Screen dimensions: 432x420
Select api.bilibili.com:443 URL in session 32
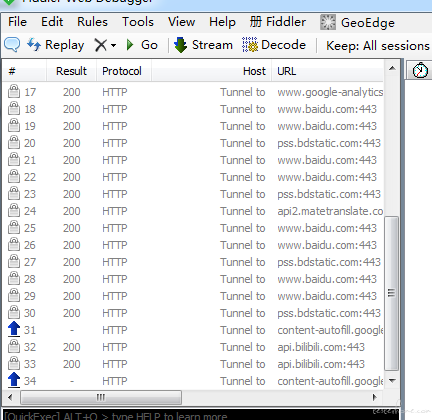tap(321, 347)
